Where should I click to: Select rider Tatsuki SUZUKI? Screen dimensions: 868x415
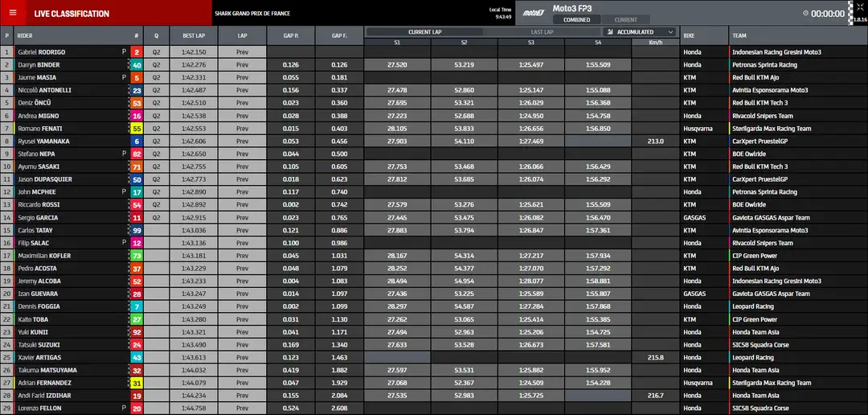point(39,345)
